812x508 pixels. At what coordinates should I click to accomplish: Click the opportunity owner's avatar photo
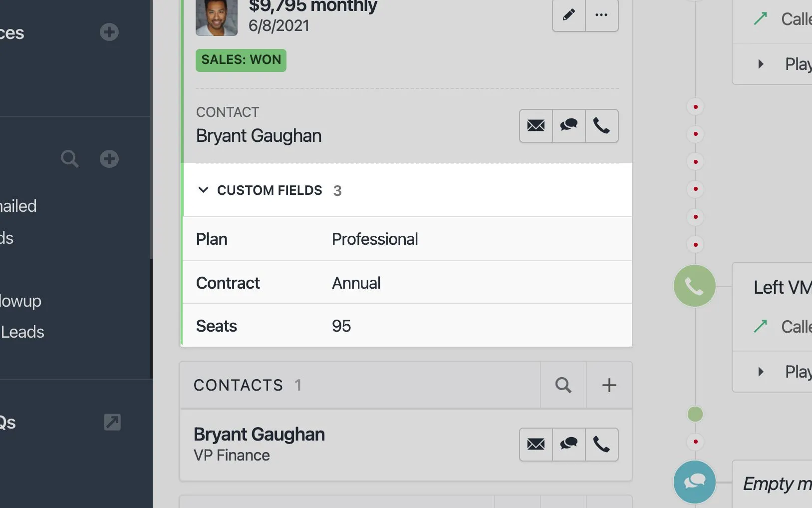click(217, 17)
